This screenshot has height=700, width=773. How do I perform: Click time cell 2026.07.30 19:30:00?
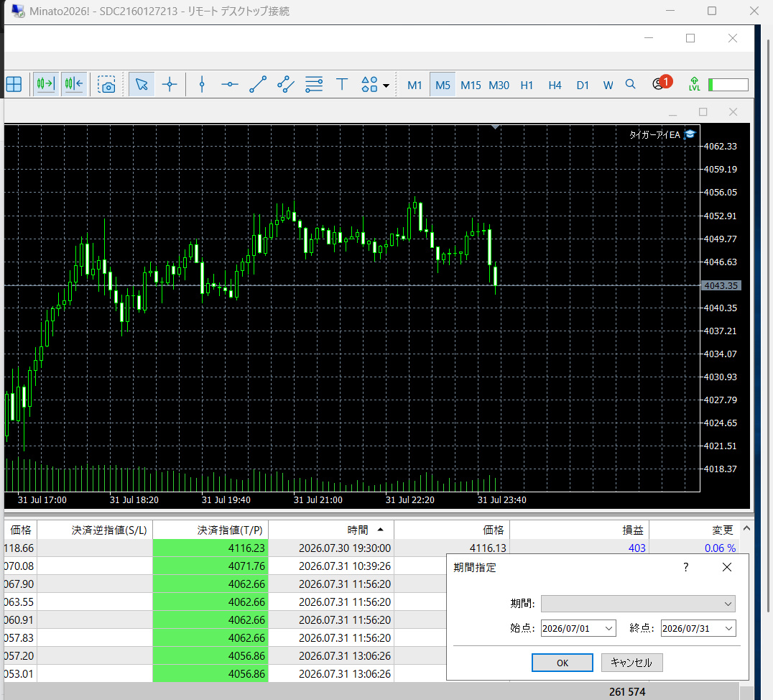[x=331, y=548]
